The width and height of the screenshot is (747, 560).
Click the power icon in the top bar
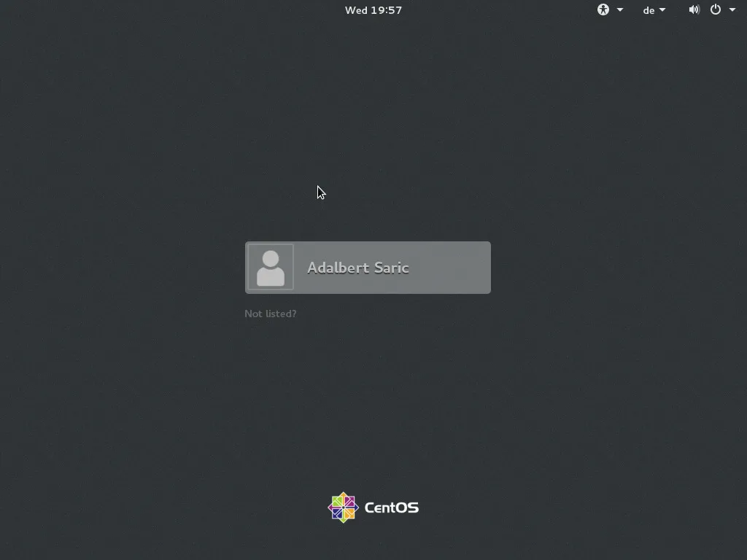point(716,9)
